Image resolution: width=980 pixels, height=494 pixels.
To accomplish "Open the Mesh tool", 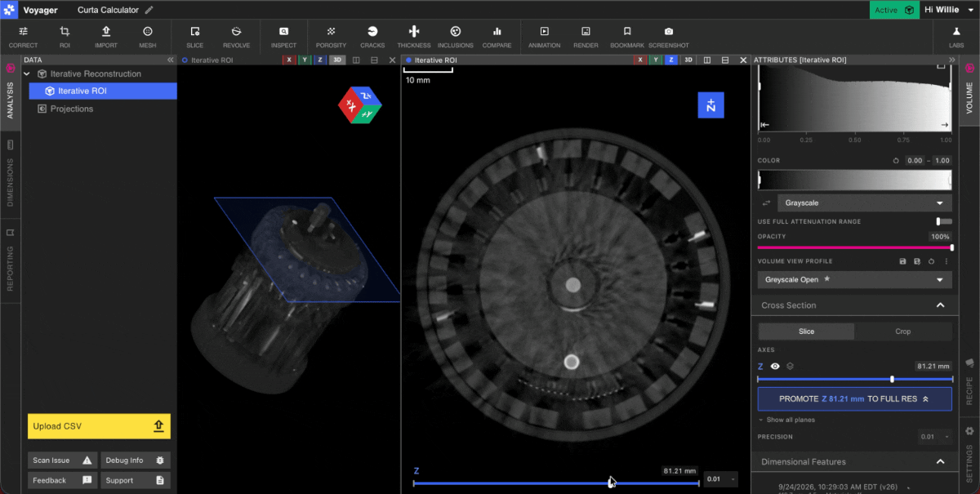I will point(148,36).
